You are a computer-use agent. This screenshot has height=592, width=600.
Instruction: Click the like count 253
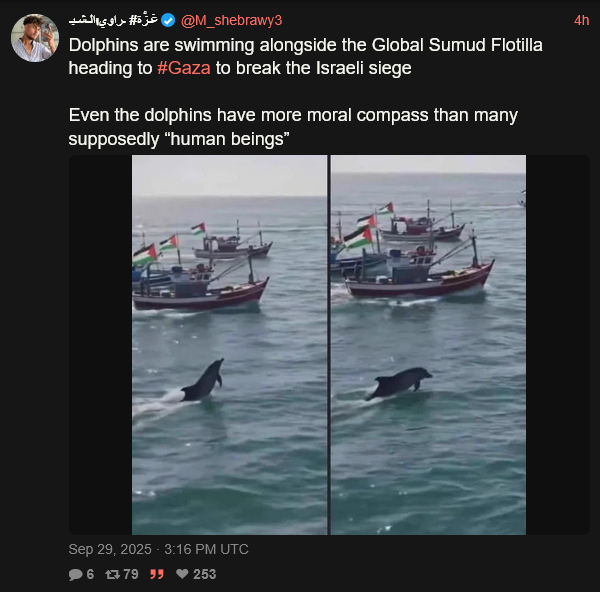tap(204, 574)
